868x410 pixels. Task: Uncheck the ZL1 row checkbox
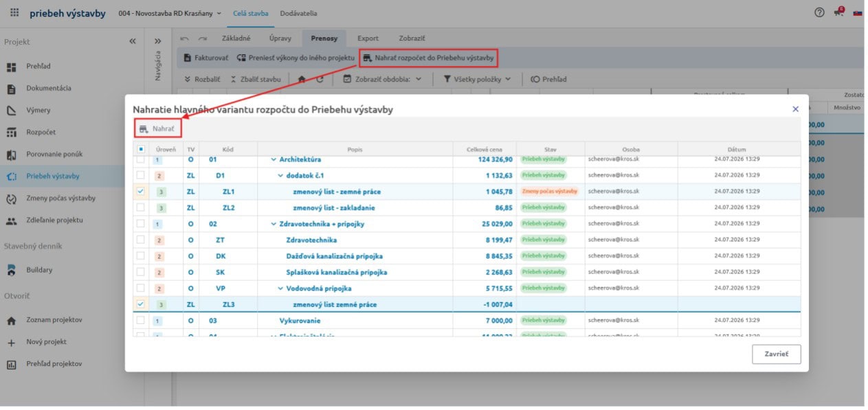pos(141,192)
